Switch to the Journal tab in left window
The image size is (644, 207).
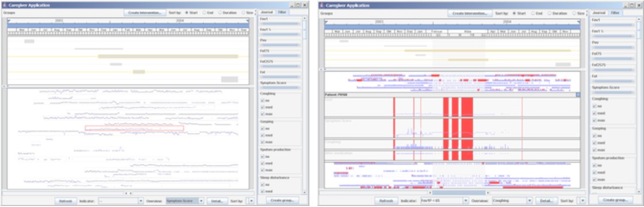(267, 13)
